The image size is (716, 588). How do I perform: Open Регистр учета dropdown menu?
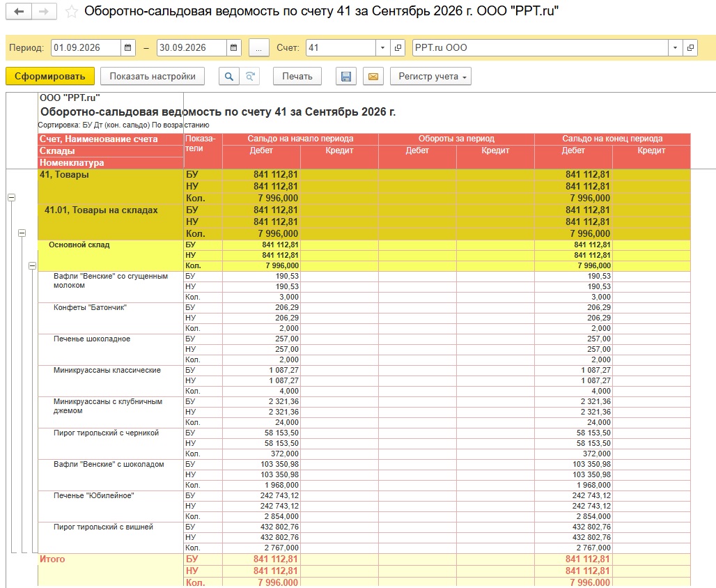(x=430, y=77)
